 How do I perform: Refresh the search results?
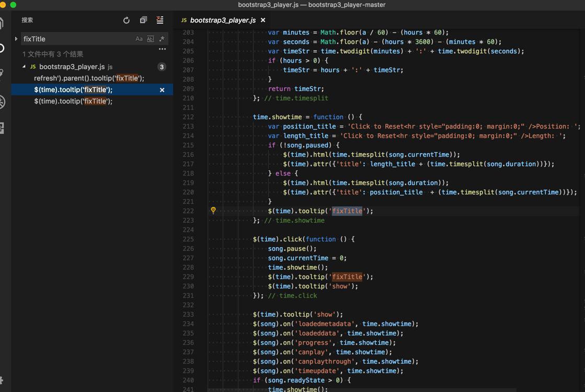(x=126, y=20)
